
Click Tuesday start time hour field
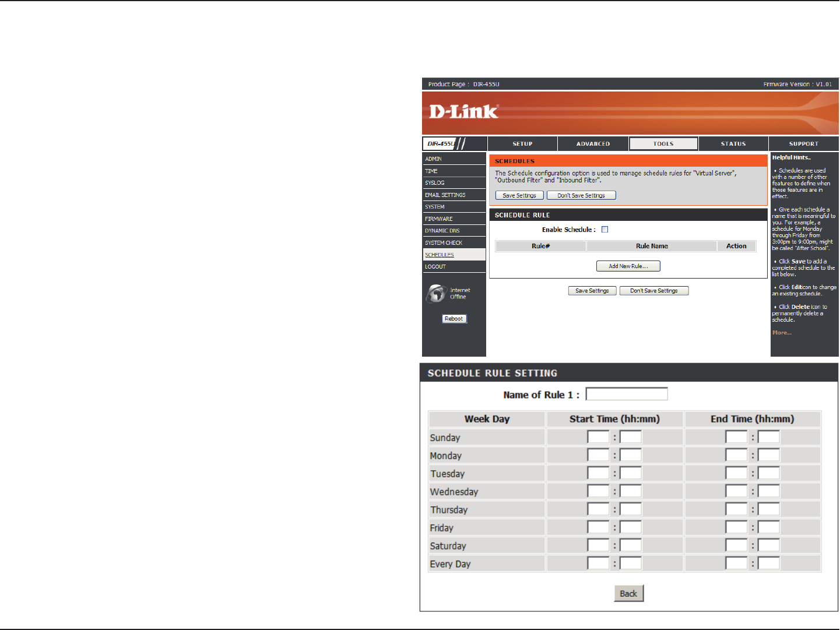pyautogui.click(x=598, y=473)
